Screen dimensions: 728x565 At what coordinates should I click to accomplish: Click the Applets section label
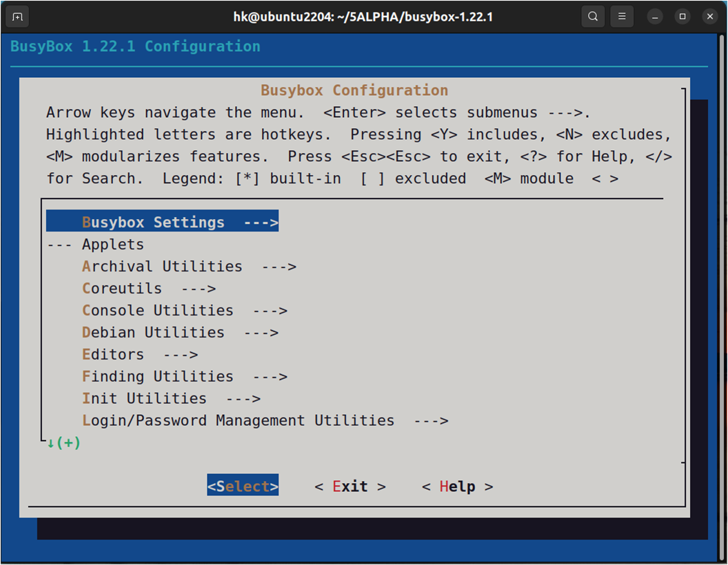click(x=113, y=244)
